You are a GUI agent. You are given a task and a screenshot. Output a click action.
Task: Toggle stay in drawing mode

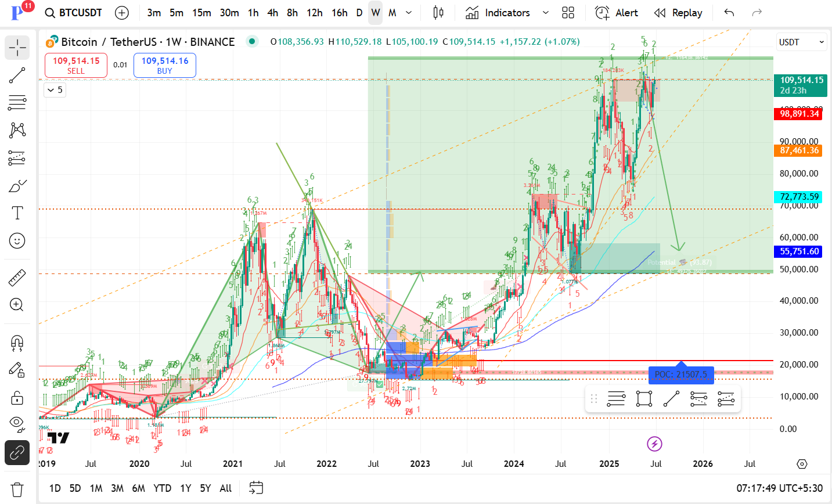(17, 370)
